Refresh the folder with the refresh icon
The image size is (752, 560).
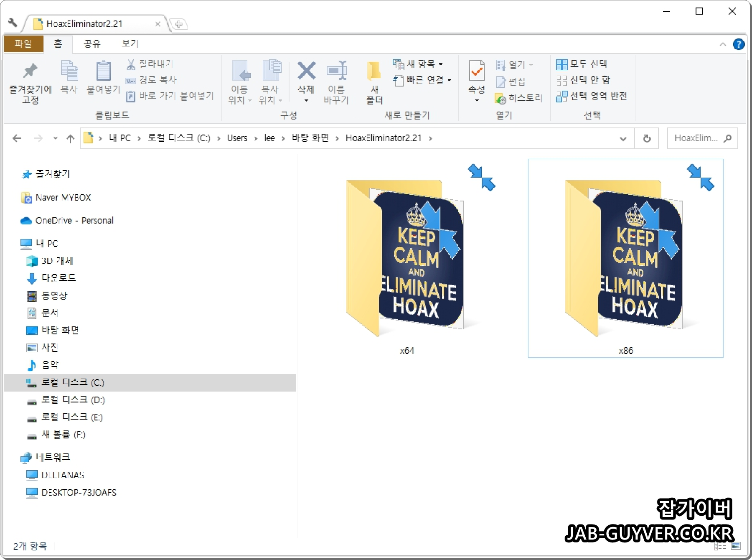647,138
